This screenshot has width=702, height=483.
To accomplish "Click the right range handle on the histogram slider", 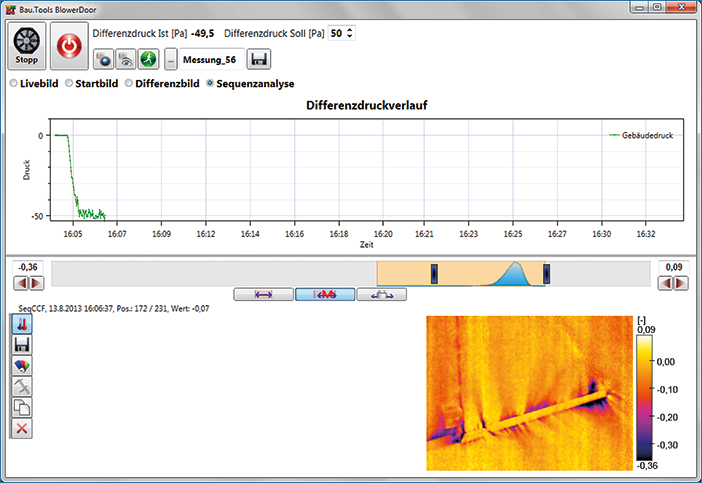I will tap(546, 274).
